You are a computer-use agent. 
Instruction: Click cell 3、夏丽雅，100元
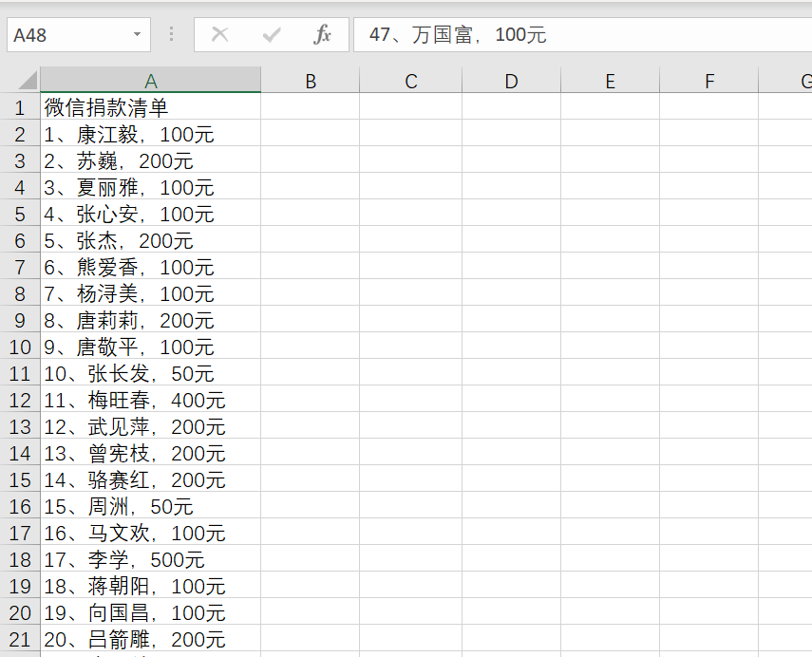click(x=150, y=187)
